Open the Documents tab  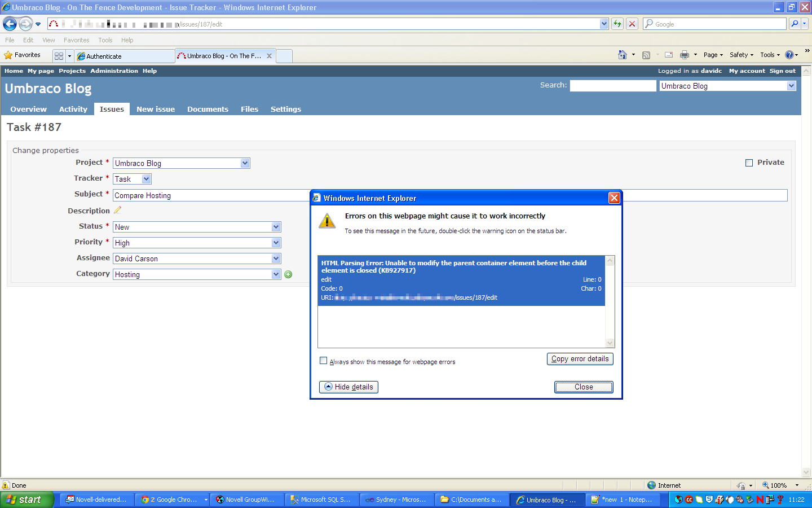208,109
